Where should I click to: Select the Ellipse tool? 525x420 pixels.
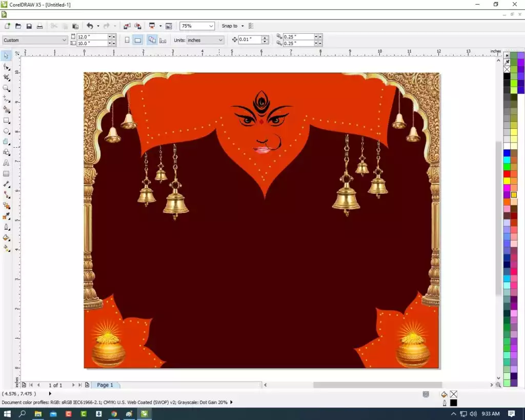pos(6,131)
